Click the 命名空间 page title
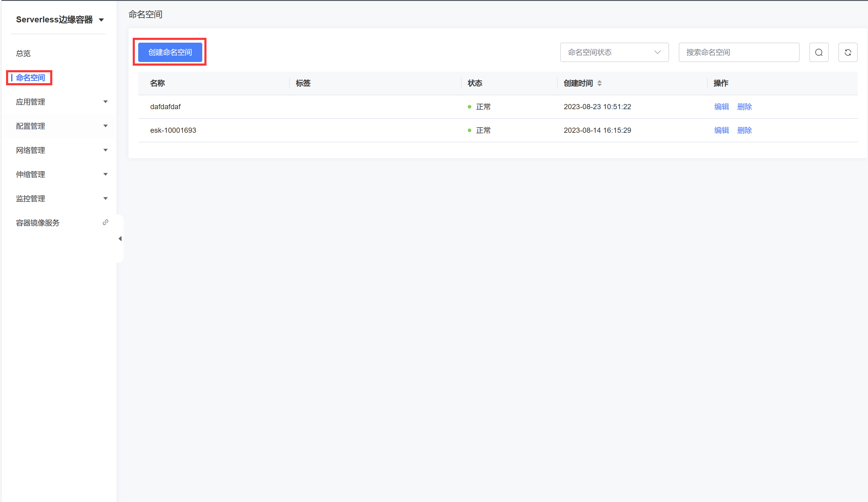The height and width of the screenshot is (502, 868). click(x=145, y=15)
